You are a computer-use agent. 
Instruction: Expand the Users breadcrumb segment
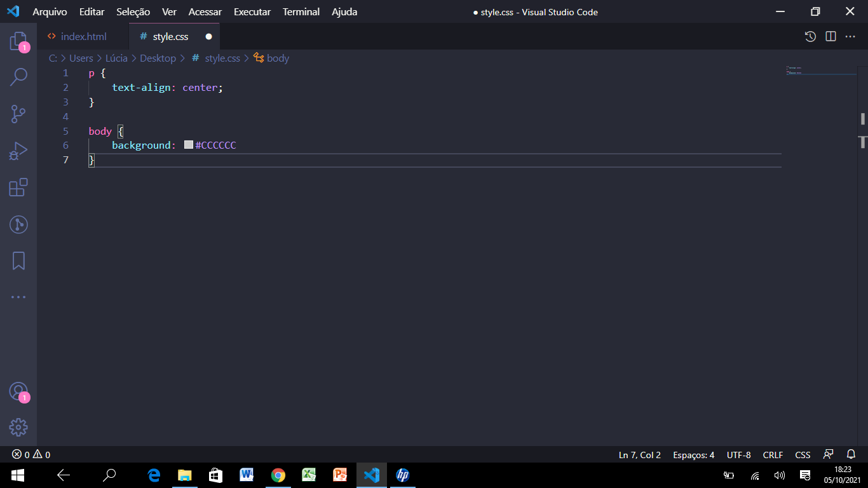(81, 58)
